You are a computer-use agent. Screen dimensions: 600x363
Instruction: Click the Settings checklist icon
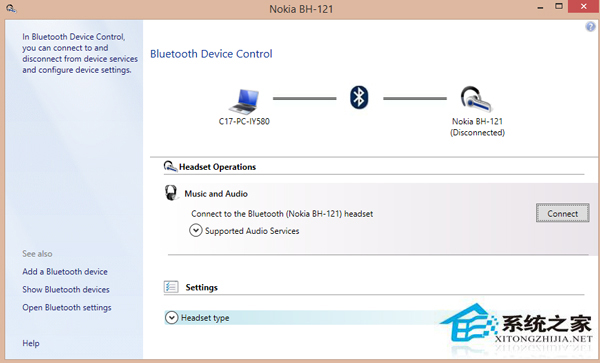click(171, 286)
